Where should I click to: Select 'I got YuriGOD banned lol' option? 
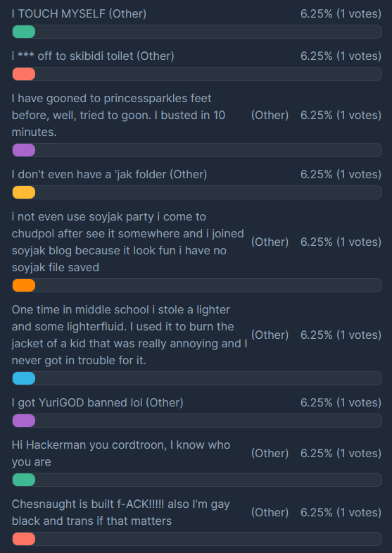[98, 403]
